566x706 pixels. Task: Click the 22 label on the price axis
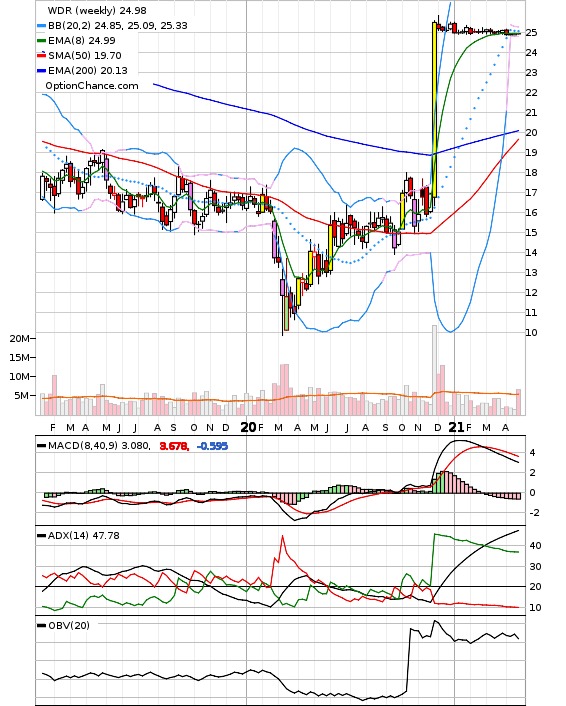point(531,93)
